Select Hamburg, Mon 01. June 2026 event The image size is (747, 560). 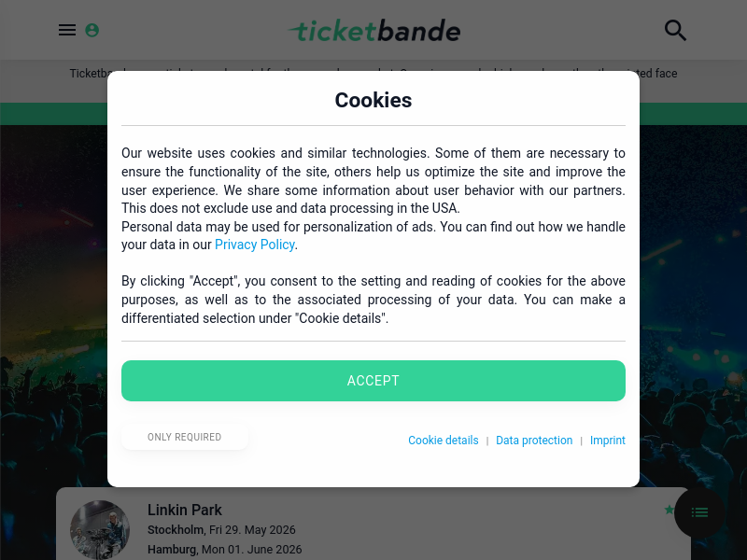[x=224, y=549]
